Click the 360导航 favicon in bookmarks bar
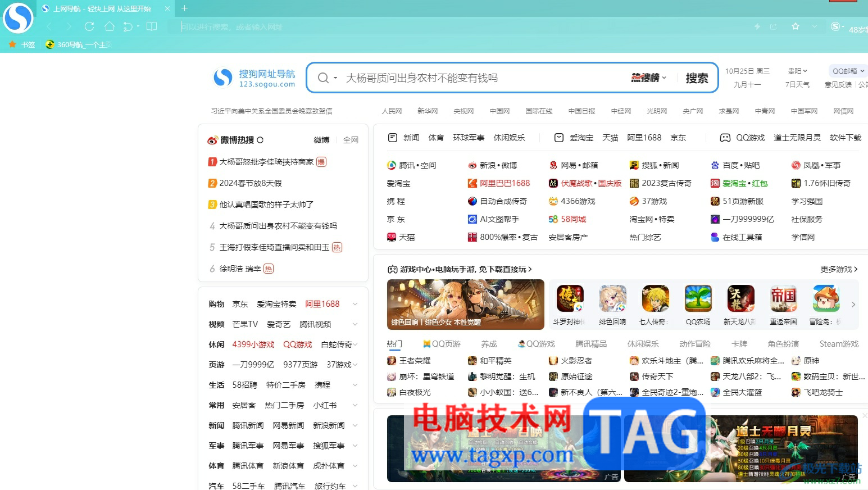868x490 pixels. pos(50,44)
